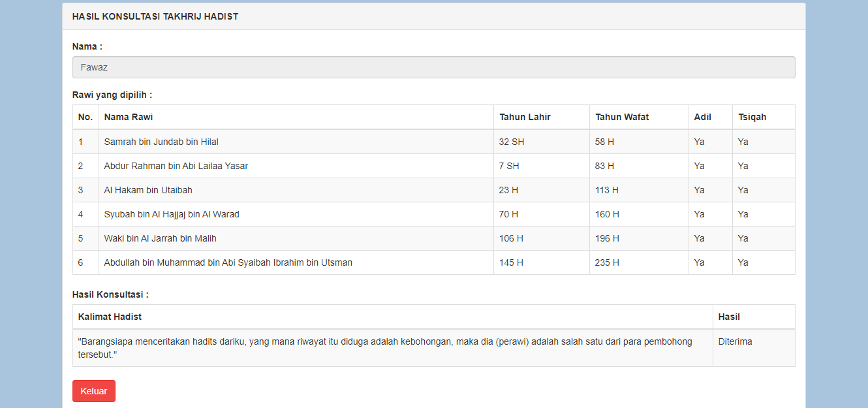Click the 235 H death year cell
Viewport: 868px width, 408px height.
coord(607,262)
